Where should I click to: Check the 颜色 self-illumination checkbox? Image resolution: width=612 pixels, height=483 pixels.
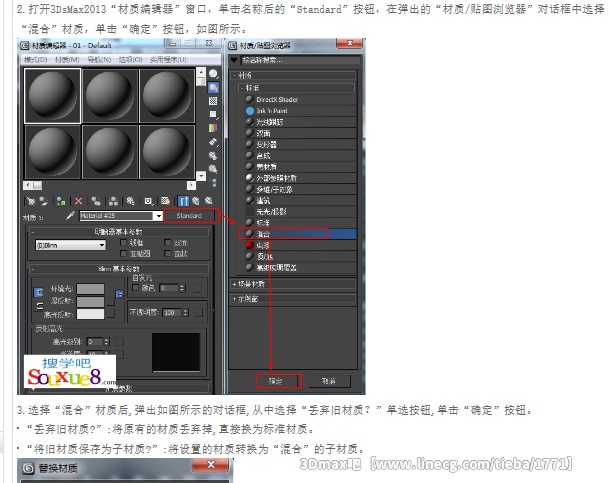(x=135, y=288)
